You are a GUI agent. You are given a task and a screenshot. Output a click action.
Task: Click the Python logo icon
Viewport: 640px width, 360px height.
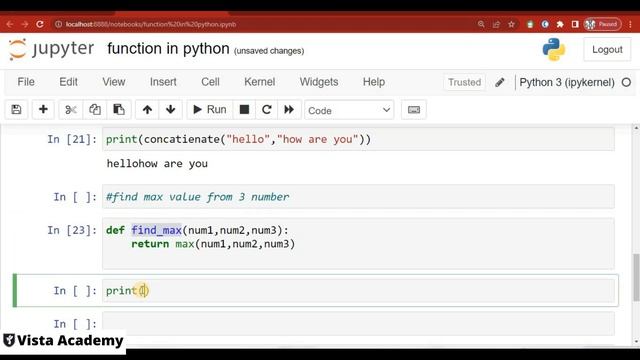coord(554,49)
